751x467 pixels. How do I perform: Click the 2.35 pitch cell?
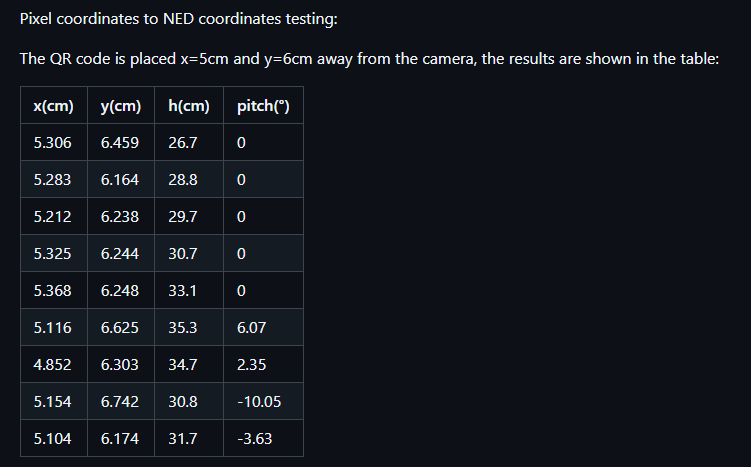[263, 364]
